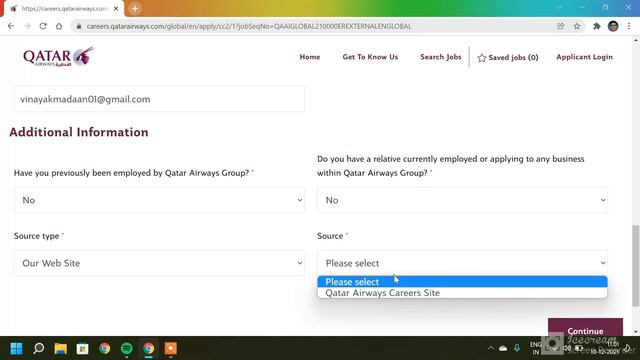Open the Chrome profile avatar
Image resolution: width=640 pixels, height=360 pixels.
point(613,26)
